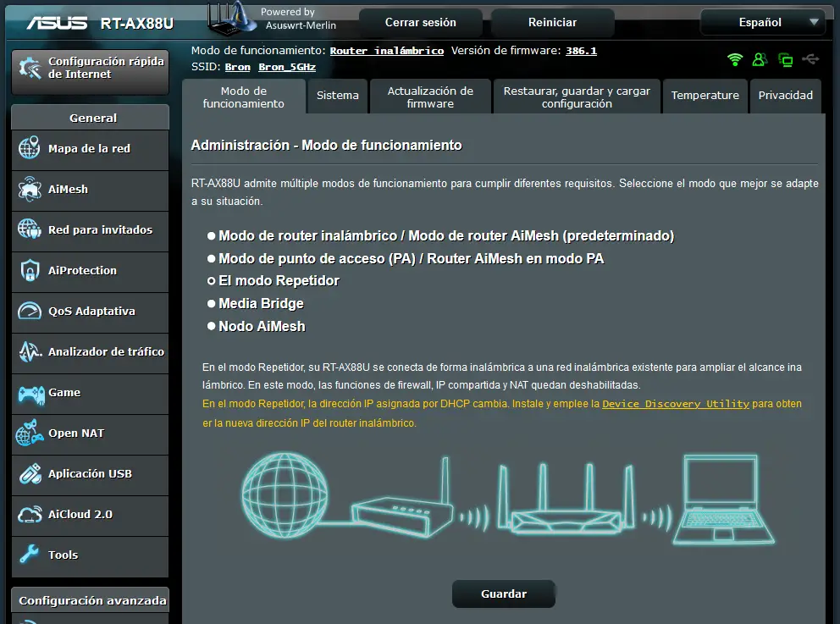Select wireless router / AiMesh router mode
The image size is (840, 624).
[x=211, y=235]
